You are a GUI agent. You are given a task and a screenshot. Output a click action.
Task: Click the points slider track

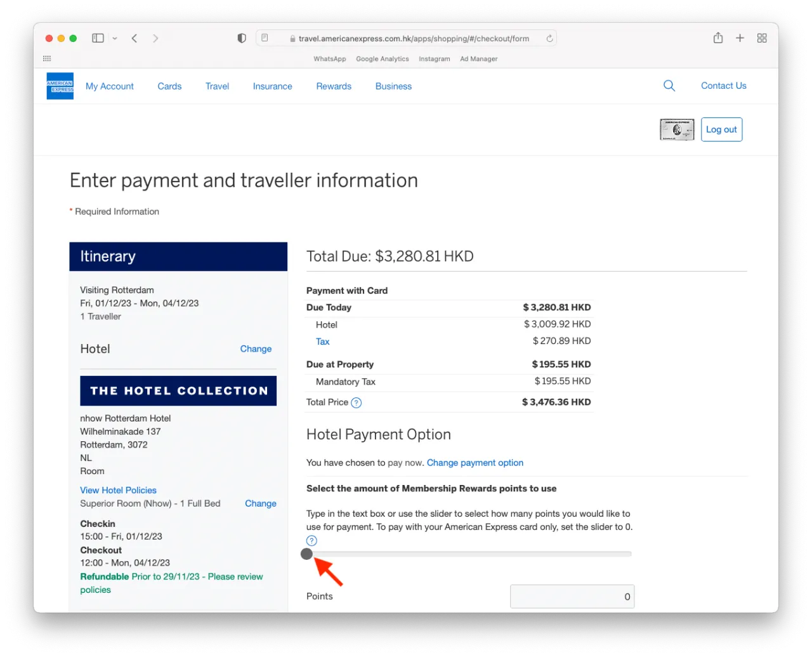point(469,554)
